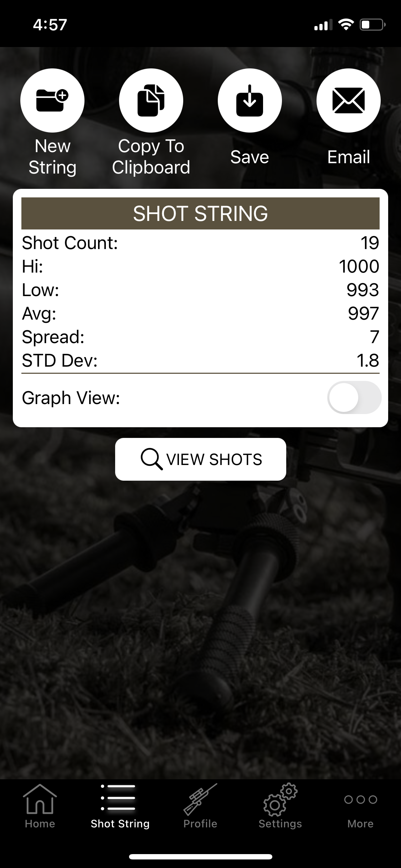Tap the battery indicator in status bar
This screenshot has width=401, height=868.
coord(372,25)
